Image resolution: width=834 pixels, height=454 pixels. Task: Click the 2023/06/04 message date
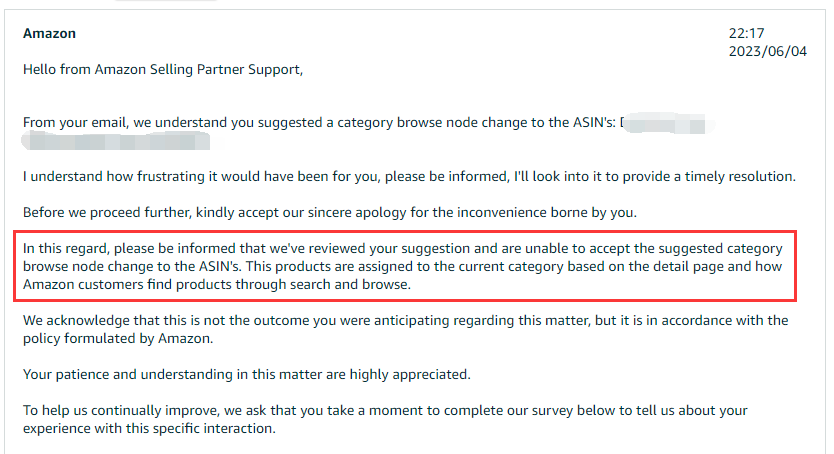click(768, 52)
